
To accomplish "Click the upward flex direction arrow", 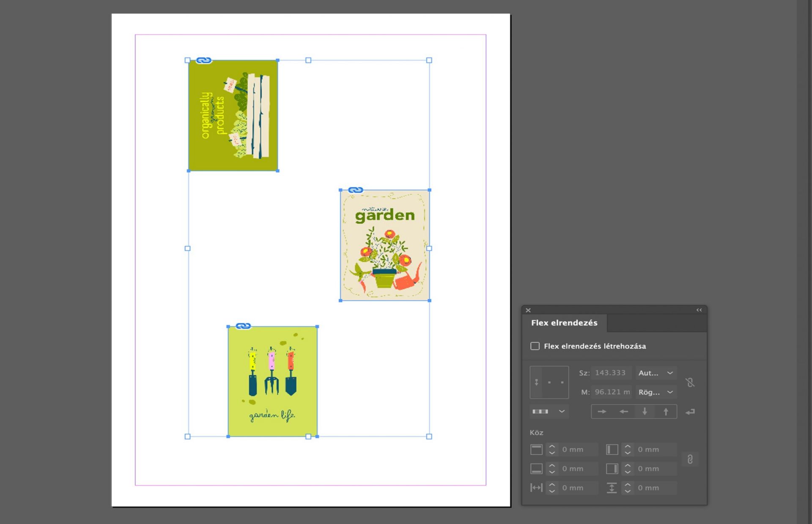I will click(666, 412).
